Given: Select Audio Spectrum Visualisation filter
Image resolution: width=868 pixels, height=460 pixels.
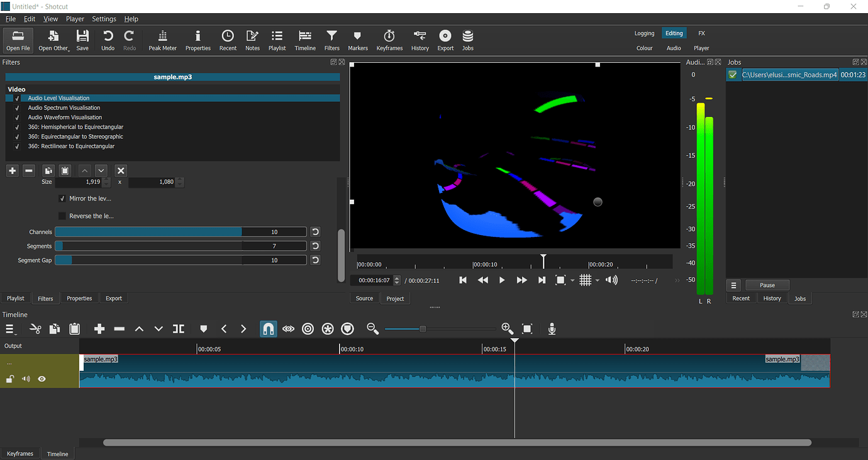Looking at the screenshot, I should click(64, 108).
